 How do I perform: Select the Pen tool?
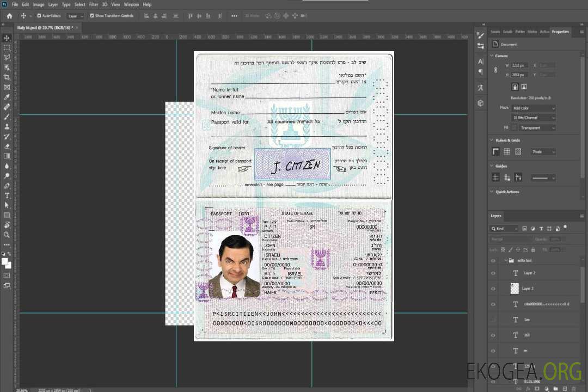pyautogui.click(x=7, y=186)
